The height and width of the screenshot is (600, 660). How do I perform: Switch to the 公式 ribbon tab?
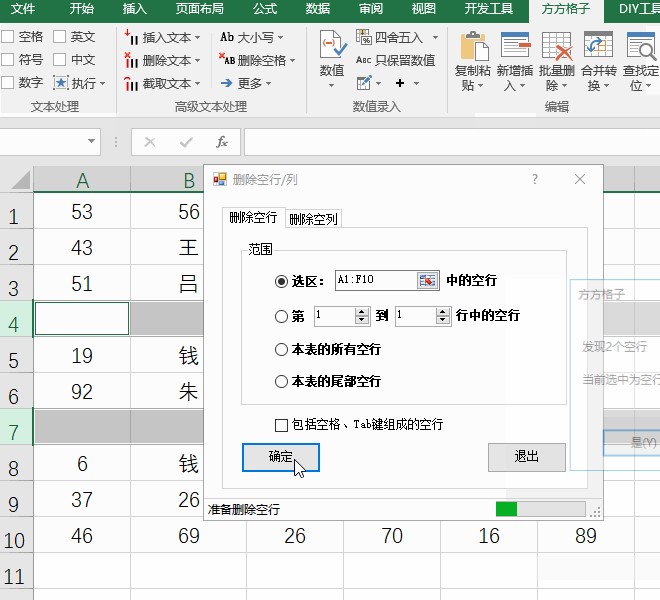[265, 9]
